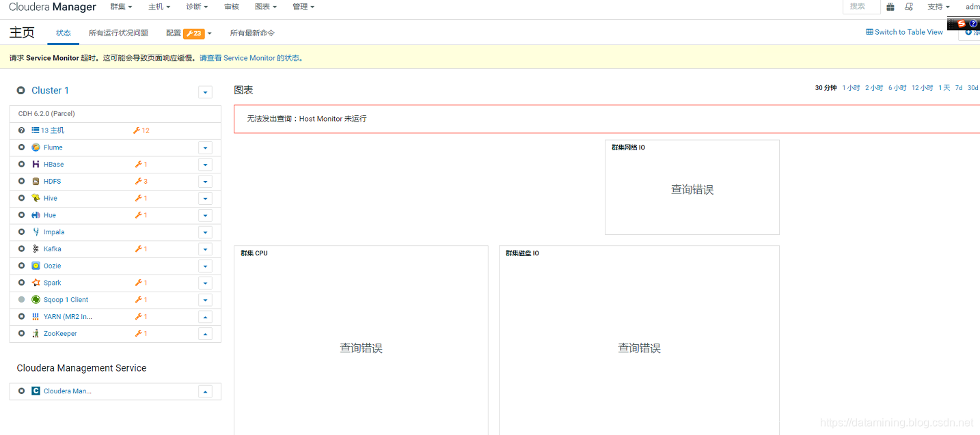Screen dimensions: 980x435
Task: Click the Kafka service icon
Action: [36, 249]
